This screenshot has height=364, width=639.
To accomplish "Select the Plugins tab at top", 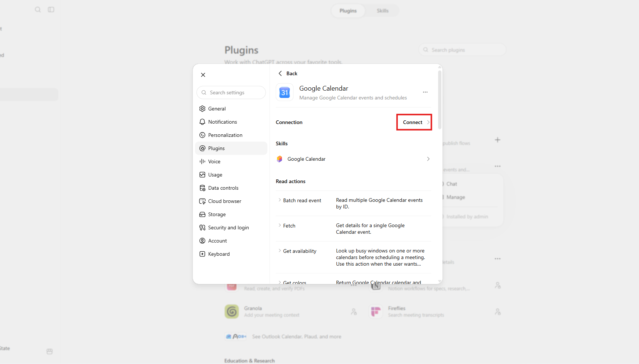I will 348,11.
